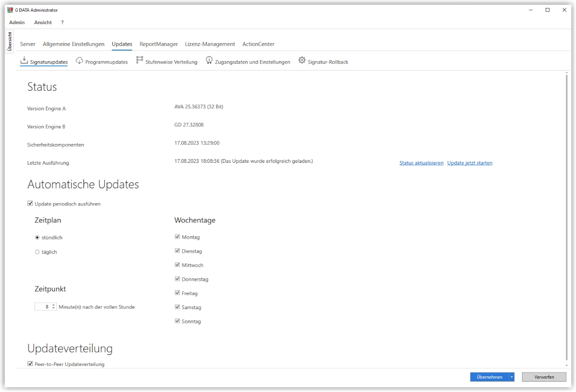
Task: Toggle the Donnerstag checkbox
Action: (178, 279)
